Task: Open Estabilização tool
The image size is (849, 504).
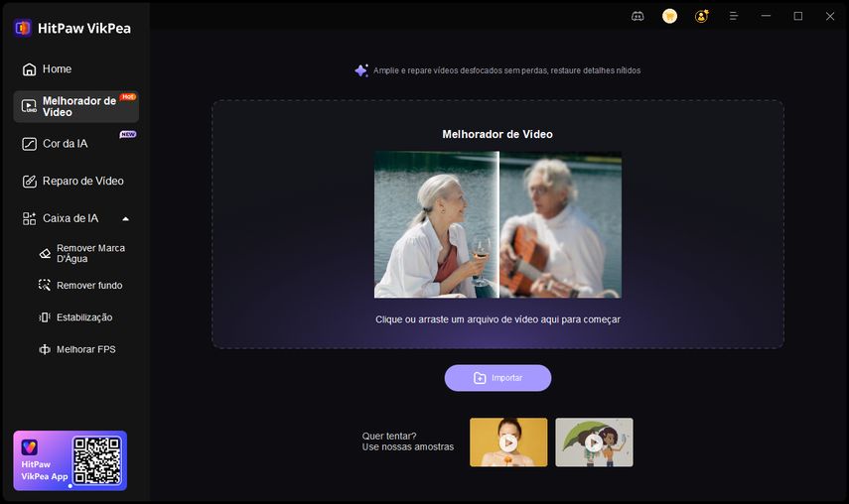Action: coord(84,317)
